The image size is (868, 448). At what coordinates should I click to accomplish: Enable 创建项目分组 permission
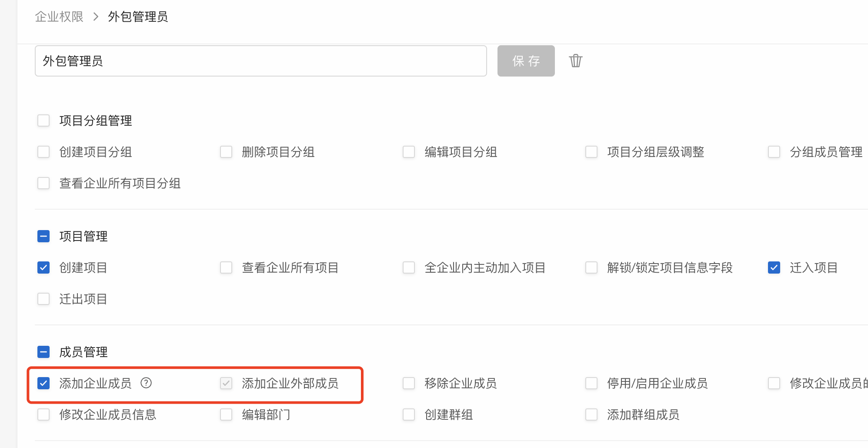pyautogui.click(x=43, y=152)
